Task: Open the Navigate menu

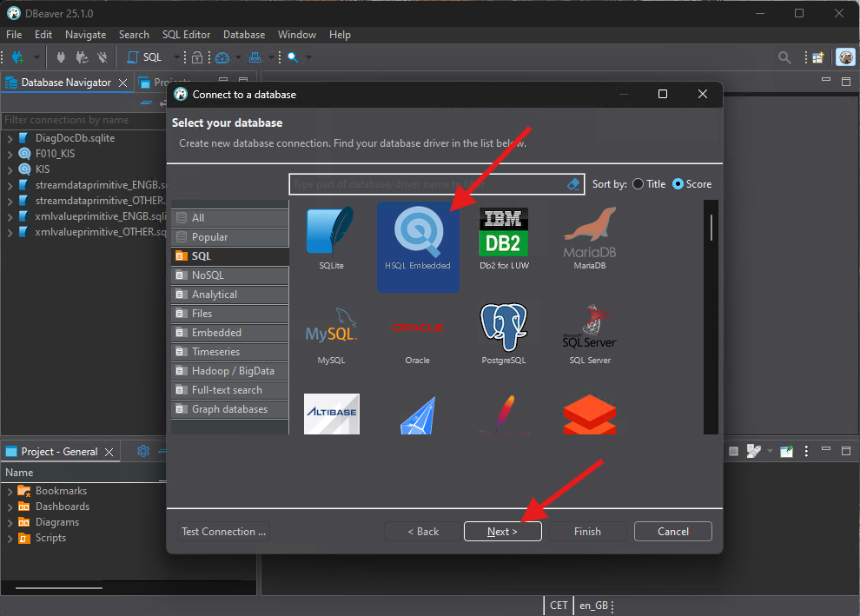Action: click(x=85, y=35)
